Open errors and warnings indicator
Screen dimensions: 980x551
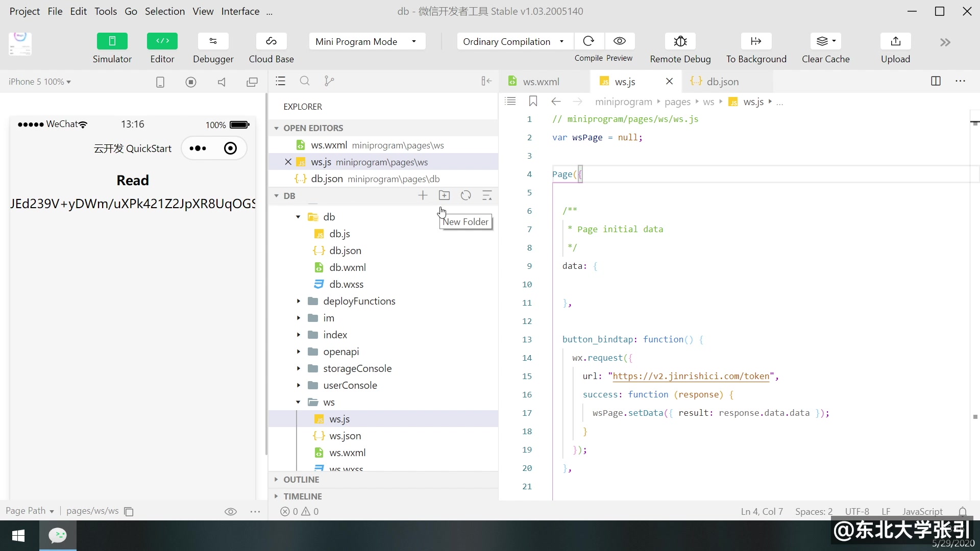(300, 511)
